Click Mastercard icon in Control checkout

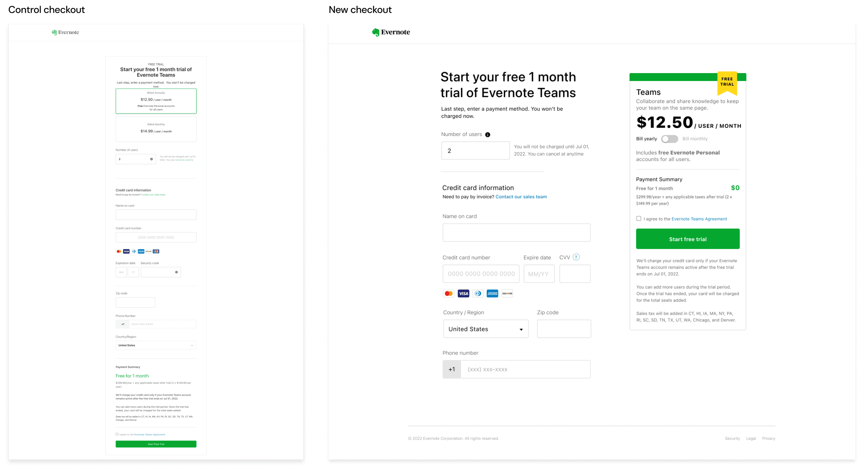point(119,251)
